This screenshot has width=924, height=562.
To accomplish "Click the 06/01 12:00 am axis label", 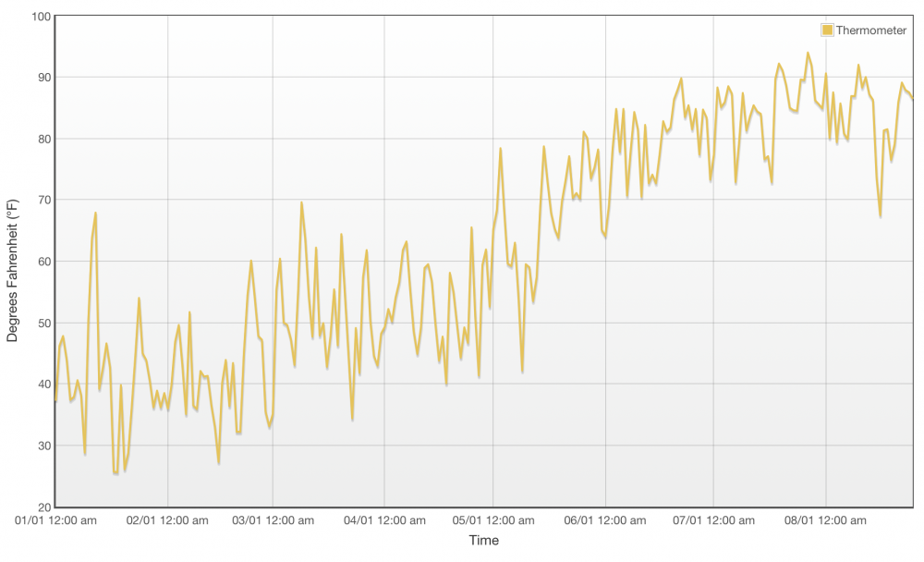I will 604,520.
